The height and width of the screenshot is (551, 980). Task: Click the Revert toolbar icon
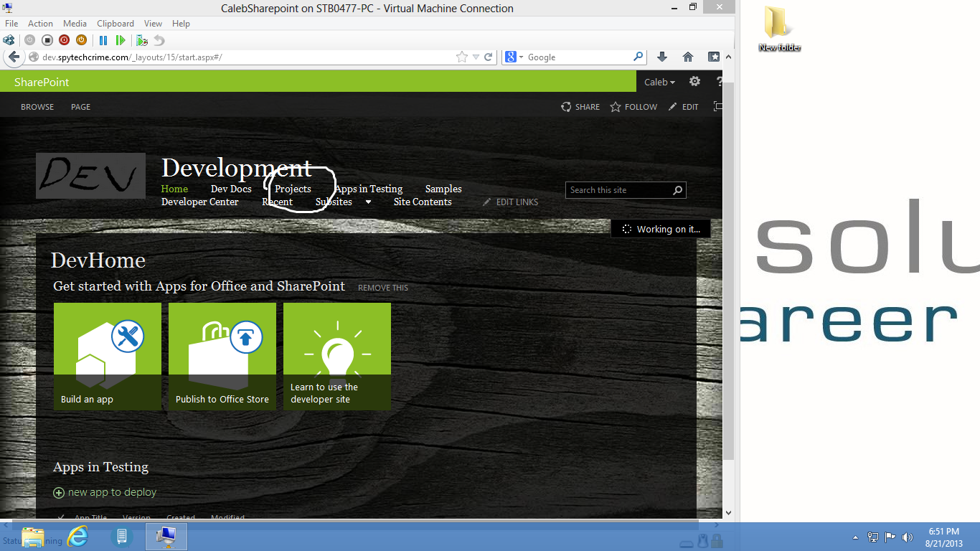(x=159, y=40)
